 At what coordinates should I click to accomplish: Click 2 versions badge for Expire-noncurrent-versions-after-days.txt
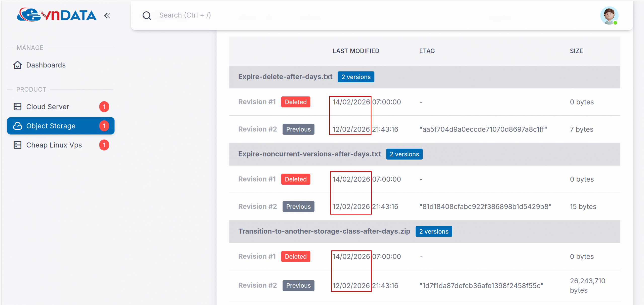pyautogui.click(x=404, y=154)
